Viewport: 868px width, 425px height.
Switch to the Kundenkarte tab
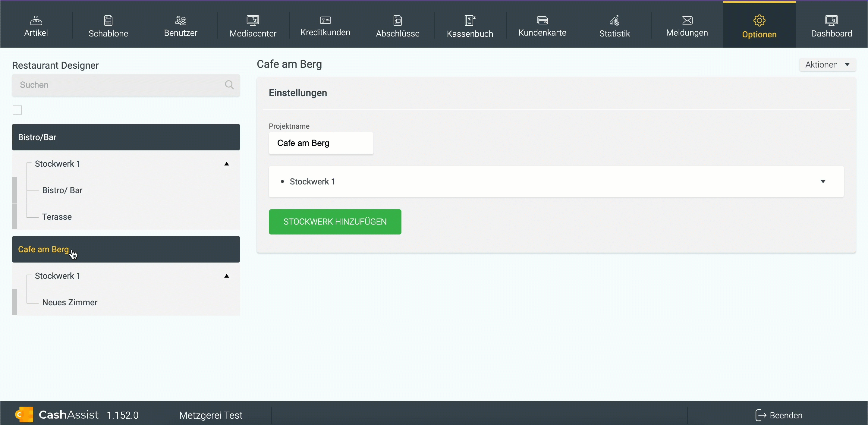coord(542,26)
